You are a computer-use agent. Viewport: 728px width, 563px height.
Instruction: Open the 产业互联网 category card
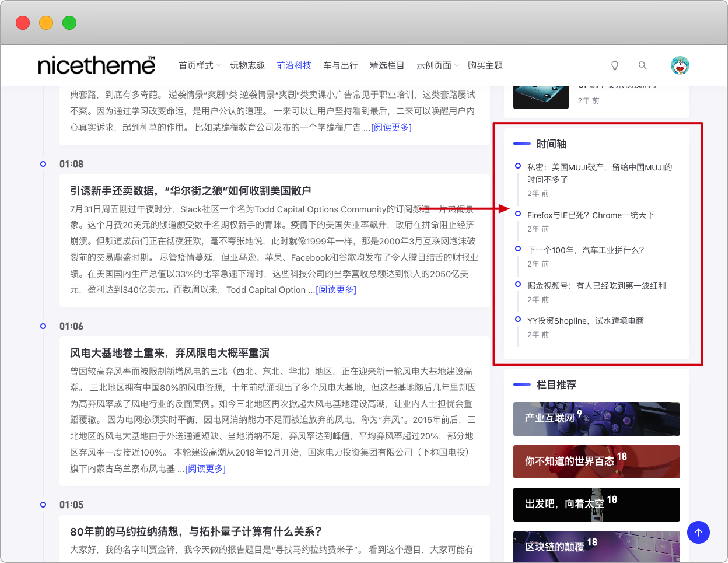point(597,419)
